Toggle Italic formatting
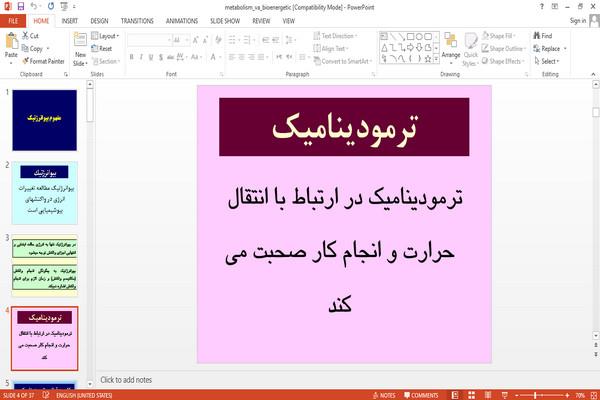Image resolution: width=600 pixels, height=400 pixels. (141, 57)
